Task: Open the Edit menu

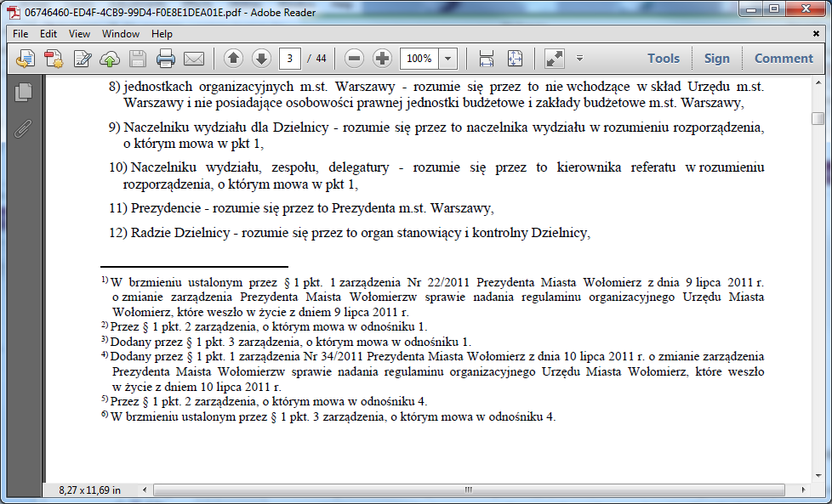Action: point(48,33)
